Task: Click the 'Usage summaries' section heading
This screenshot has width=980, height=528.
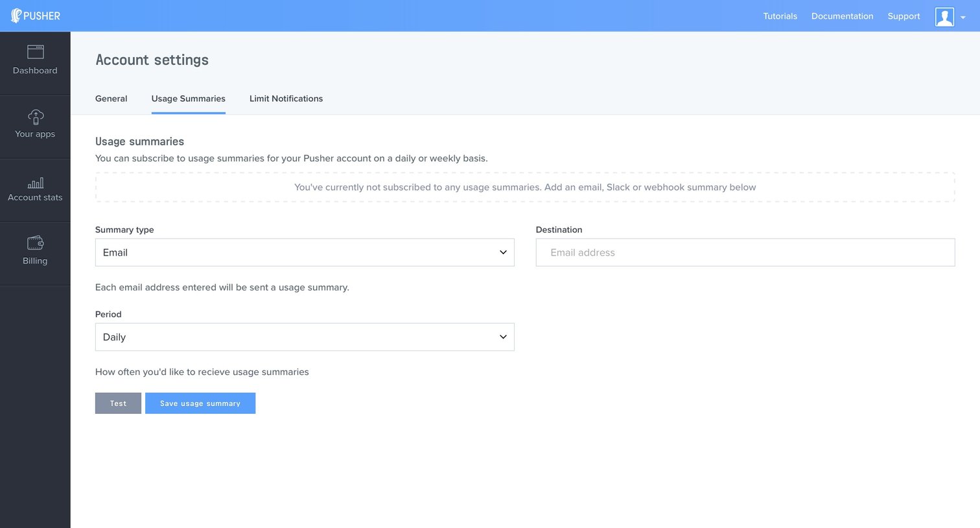Action: [140, 141]
